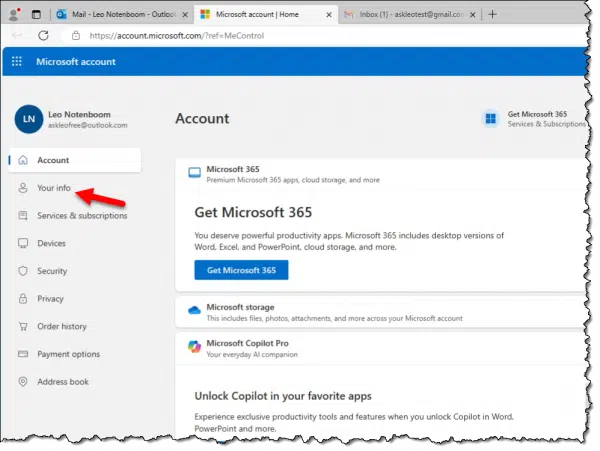Open the Microsoft app launcher grid
This screenshot has height=451, width=600.
click(x=16, y=61)
